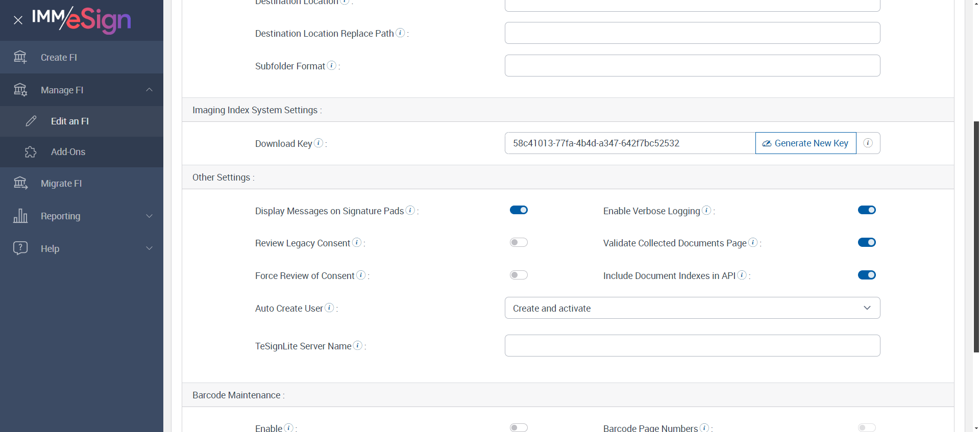
Task: Click the TeSignLite Server Name input field
Action: 692,346
